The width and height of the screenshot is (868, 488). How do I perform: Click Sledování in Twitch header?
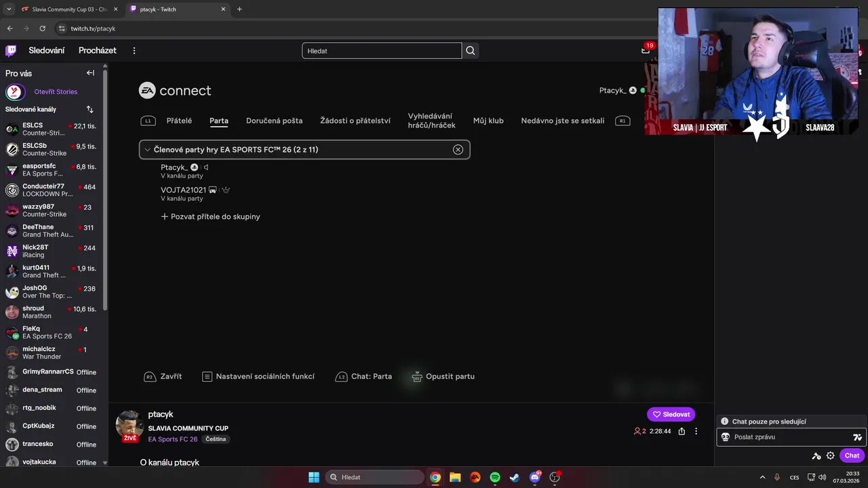point(47,51)
